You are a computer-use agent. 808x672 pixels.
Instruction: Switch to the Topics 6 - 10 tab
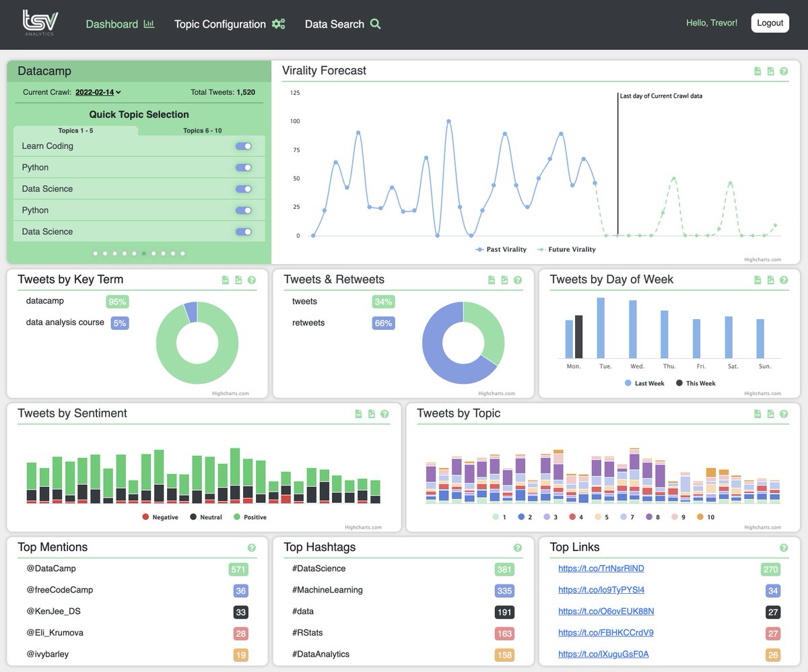tap(202, 131)
